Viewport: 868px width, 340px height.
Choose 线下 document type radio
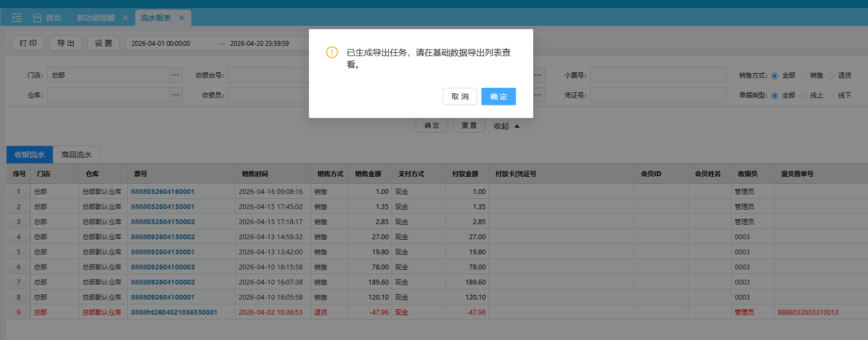[x=831, y=96]
